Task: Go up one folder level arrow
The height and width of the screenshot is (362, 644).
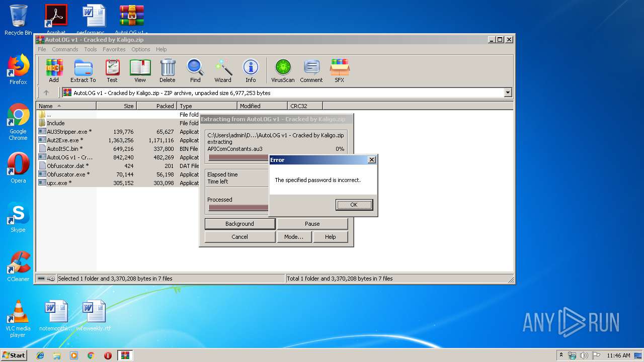Action: tap(46, 93)
